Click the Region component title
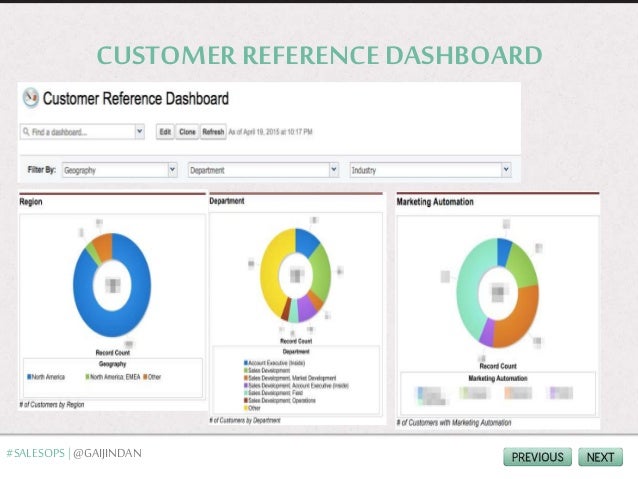The image size is (638, 479). (31, 202)
